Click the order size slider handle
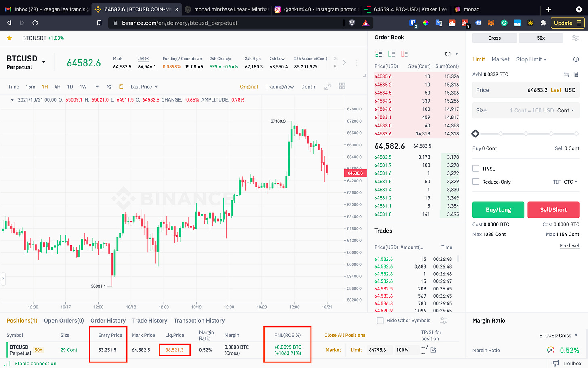Screen dimensions: 588x368 (x=475, y=133)
